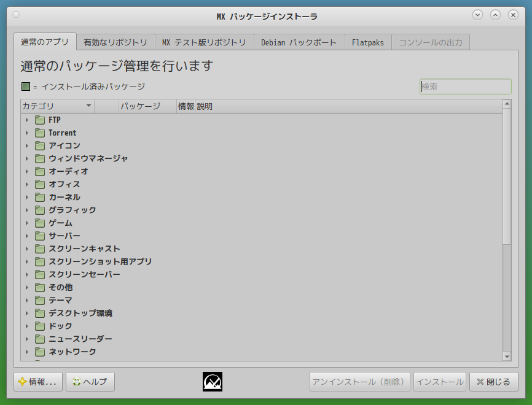Expand the スクリーンキャスト category
The width and height of the screenshot is (532, 405).
point(27,249)
